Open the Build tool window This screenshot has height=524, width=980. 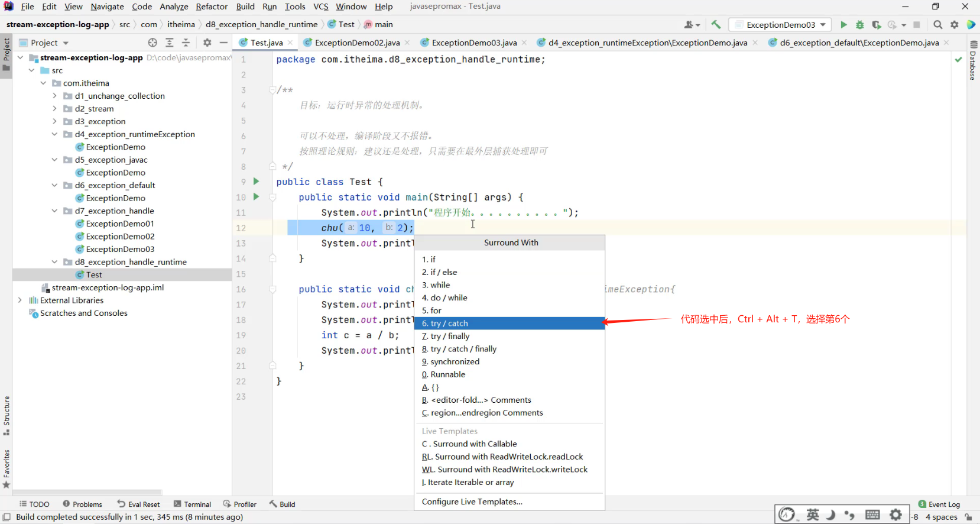[282, 504]
